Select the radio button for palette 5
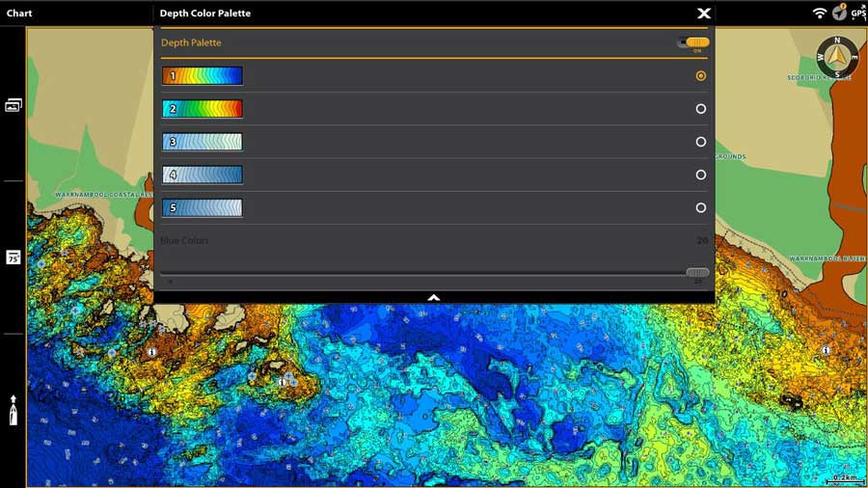This screenshot has height=488, width=868. (x=701, y=207)
